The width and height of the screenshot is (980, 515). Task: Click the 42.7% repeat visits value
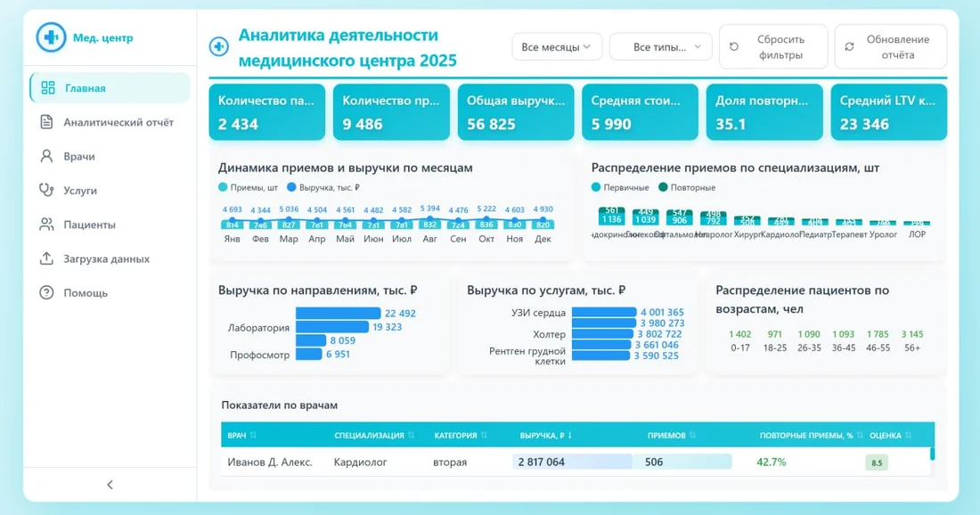point(772,462)
